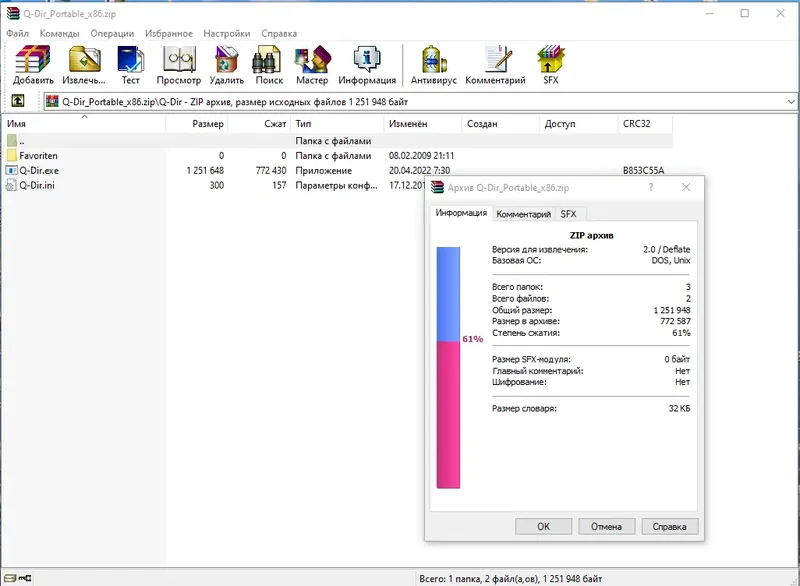The height and width of the screenshot is (586, 800).
Task: Open the Файл menu
Action: click(x=17, y=33)
